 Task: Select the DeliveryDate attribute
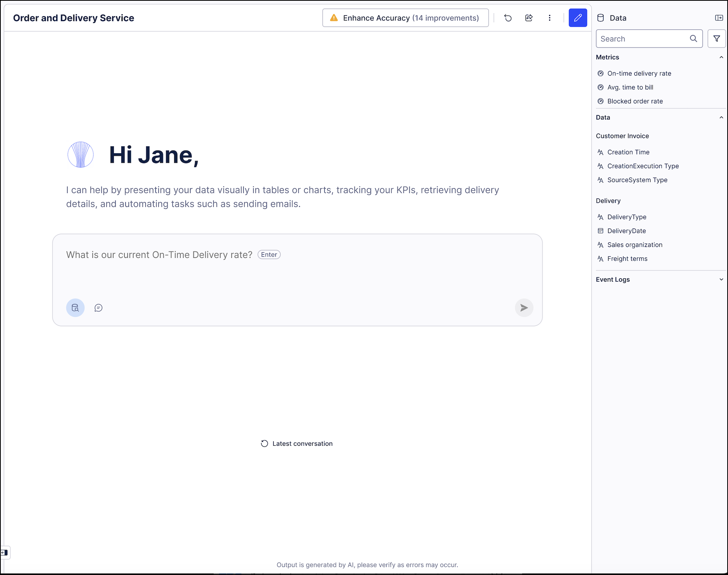pyautogui.click(x=627, y=231)
